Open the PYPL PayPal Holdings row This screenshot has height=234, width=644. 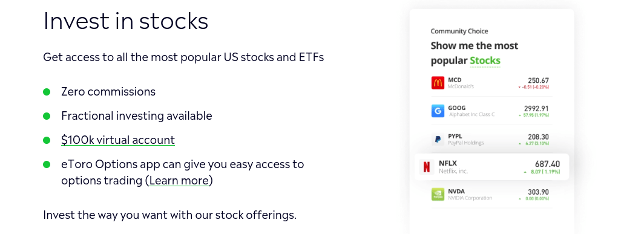(490, 139)
